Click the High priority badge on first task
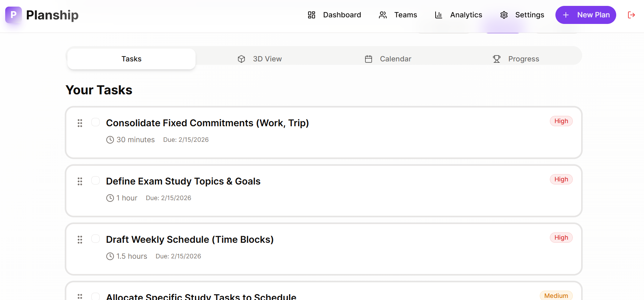Screen dimensions: 644x300 click(561, 121)
